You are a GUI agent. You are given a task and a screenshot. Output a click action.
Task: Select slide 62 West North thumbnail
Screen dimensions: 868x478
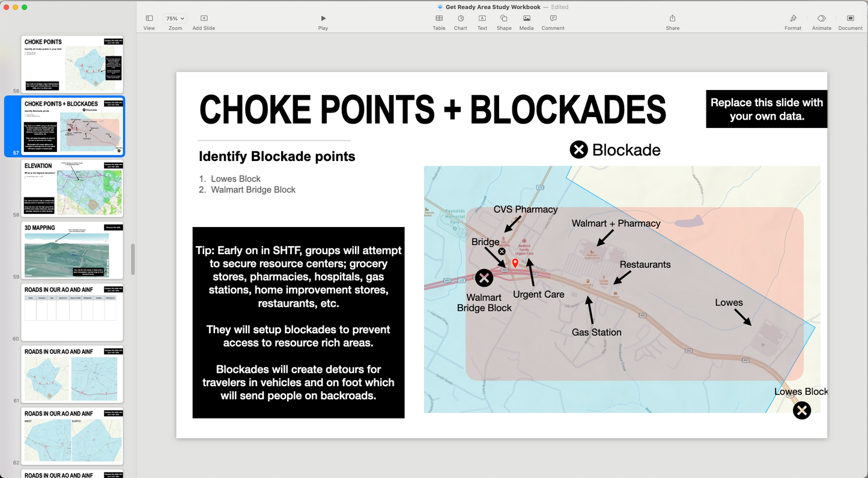tap(72, 436)
